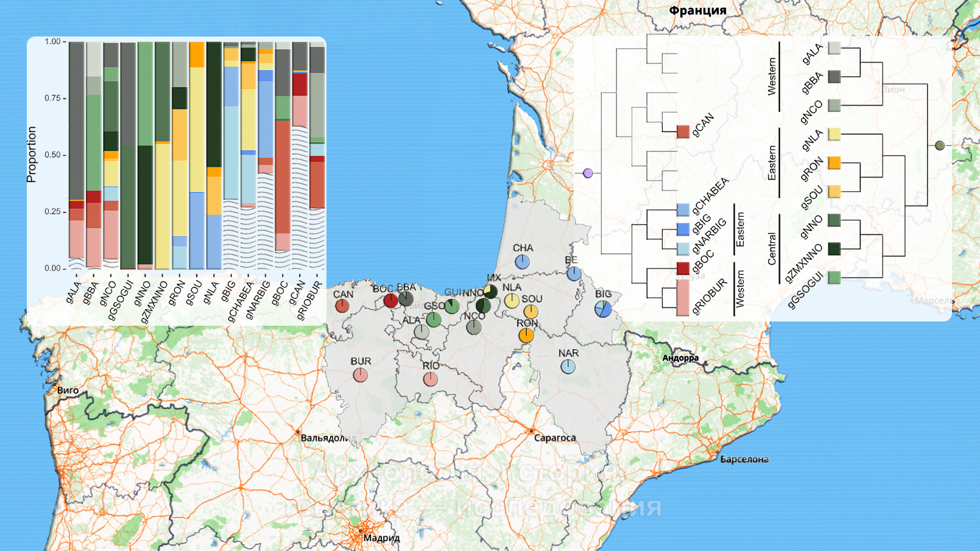Click the 'Proportion' y-axis title
This screenshot has width=980, height=551.
(x=32, y=155)
